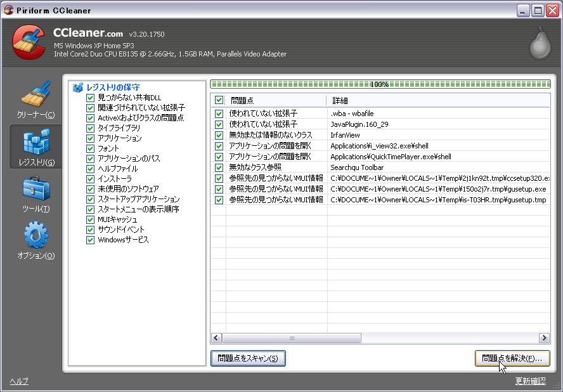Uncheck MUIキャッシュ option

[x=90, y=219]
